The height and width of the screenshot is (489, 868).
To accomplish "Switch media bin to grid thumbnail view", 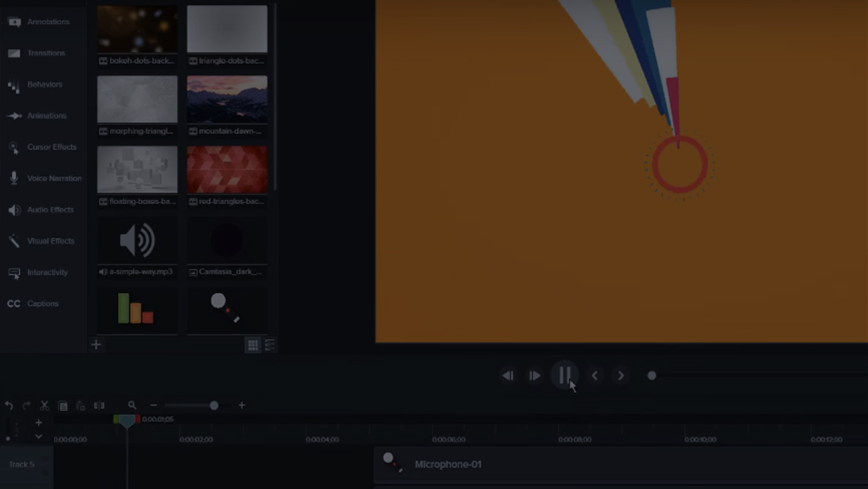I will [253, 344].
